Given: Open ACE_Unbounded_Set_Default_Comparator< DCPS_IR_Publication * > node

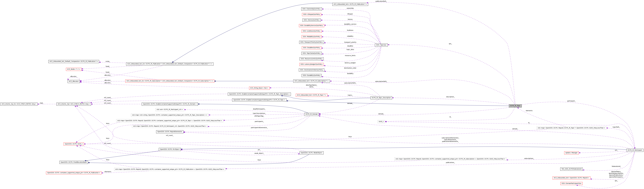Looking at the screenshot, I should 74,62.
